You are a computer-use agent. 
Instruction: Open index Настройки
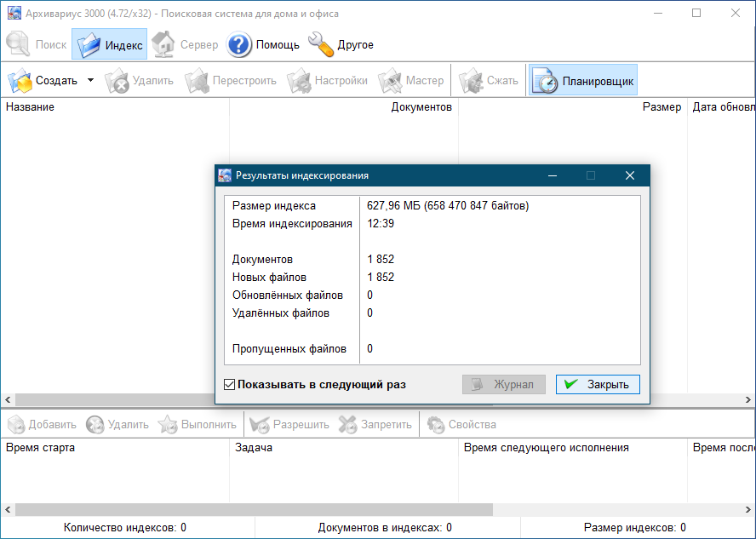click(328, 81)
